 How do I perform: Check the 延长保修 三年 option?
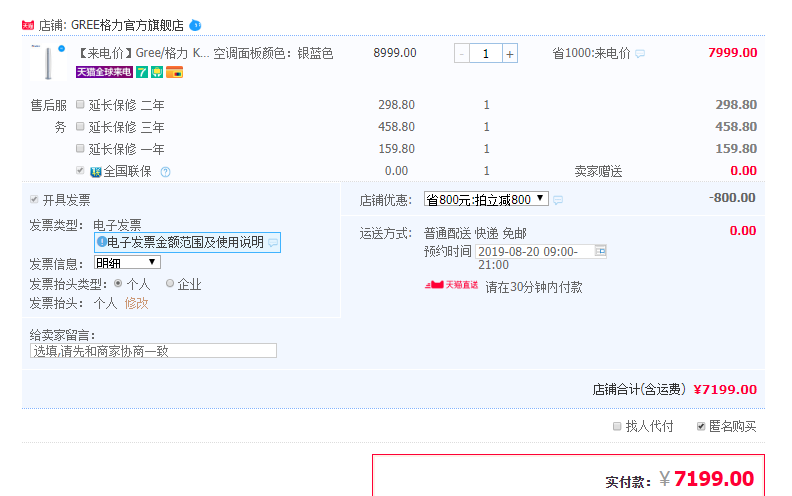pyautogui.click(x=80, y=126)
